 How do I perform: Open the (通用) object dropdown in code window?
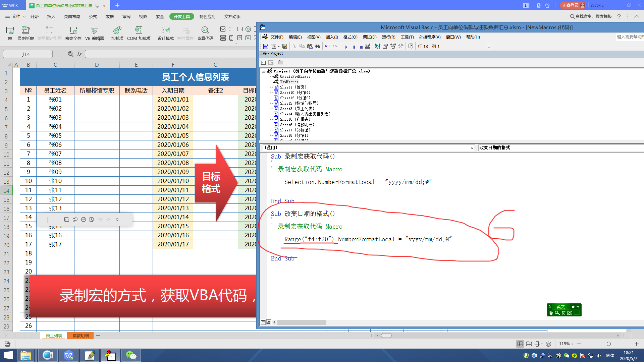point(472,148)
